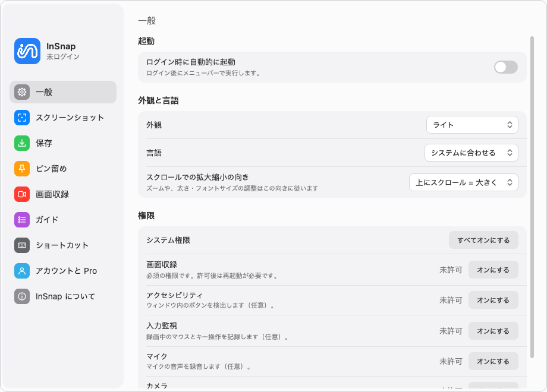Screen dimensions: 547x392
Task: Click the 権限 section heading
Action: (x=146, y=216)
